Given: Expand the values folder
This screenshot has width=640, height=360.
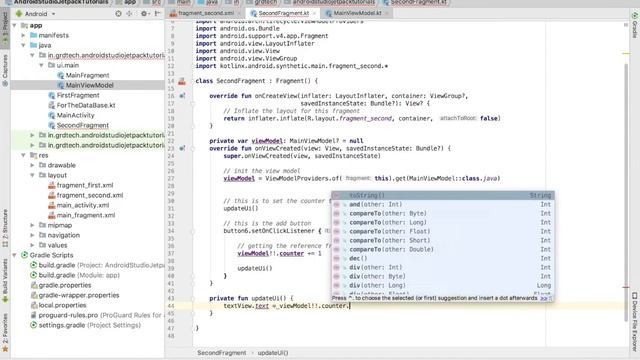Looking at the screenshot, I should pyautogui.click(x=32, y=245).
